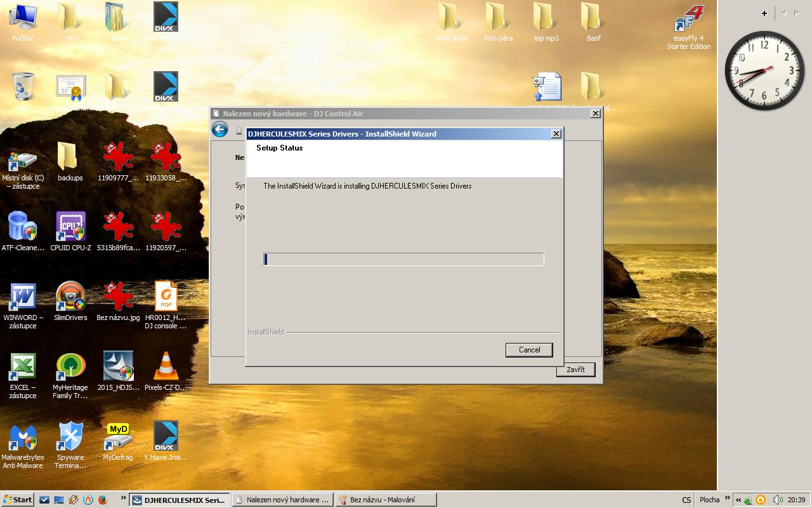Launch easyFly 4 Starter Edition

tap(688, 27)
